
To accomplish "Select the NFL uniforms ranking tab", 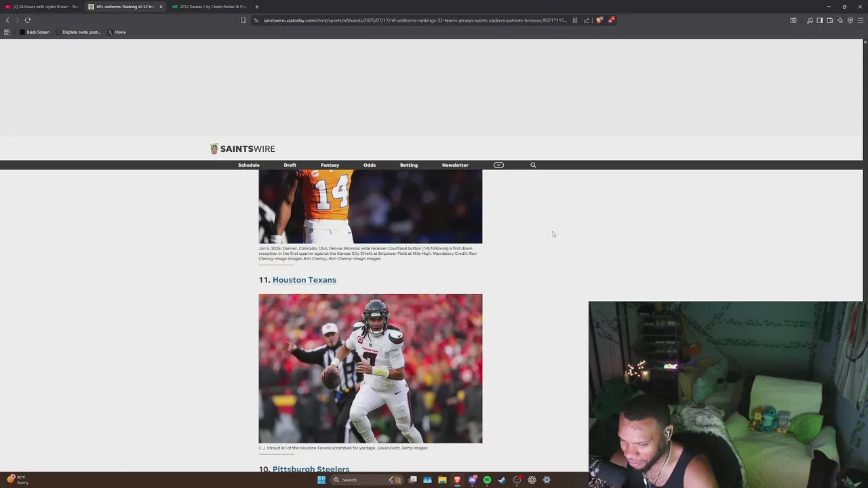I will pyautogui.click(x=125, y=7).
